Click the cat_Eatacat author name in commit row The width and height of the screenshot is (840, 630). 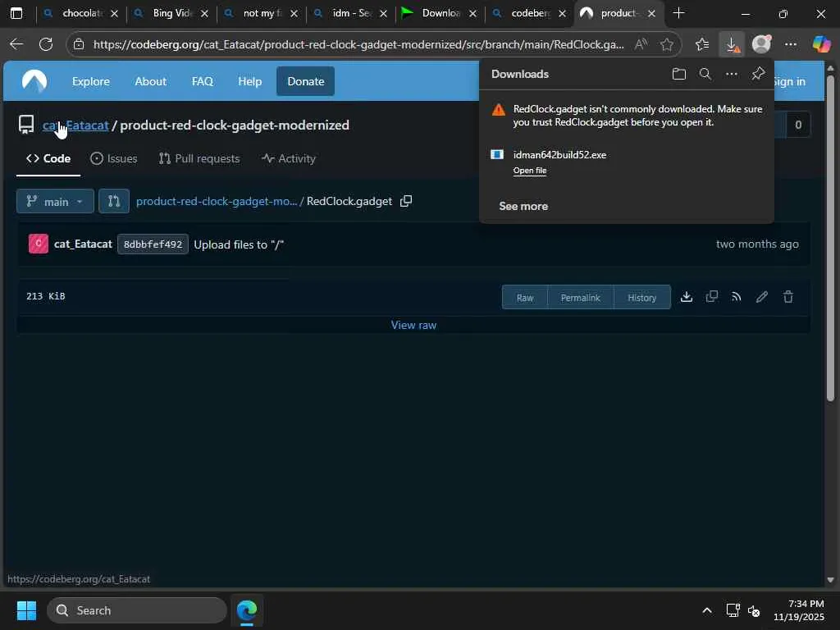coord(83,244)
